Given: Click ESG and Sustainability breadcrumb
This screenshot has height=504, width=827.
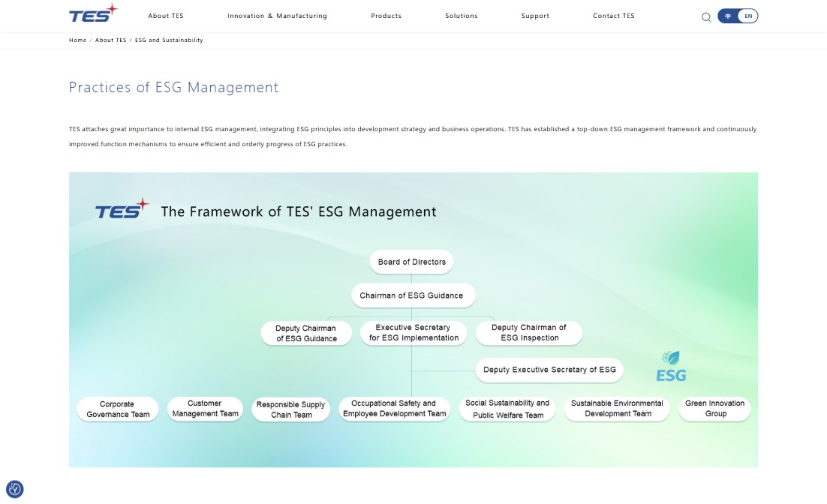Looking at the screenshot, I should [169, 40].
